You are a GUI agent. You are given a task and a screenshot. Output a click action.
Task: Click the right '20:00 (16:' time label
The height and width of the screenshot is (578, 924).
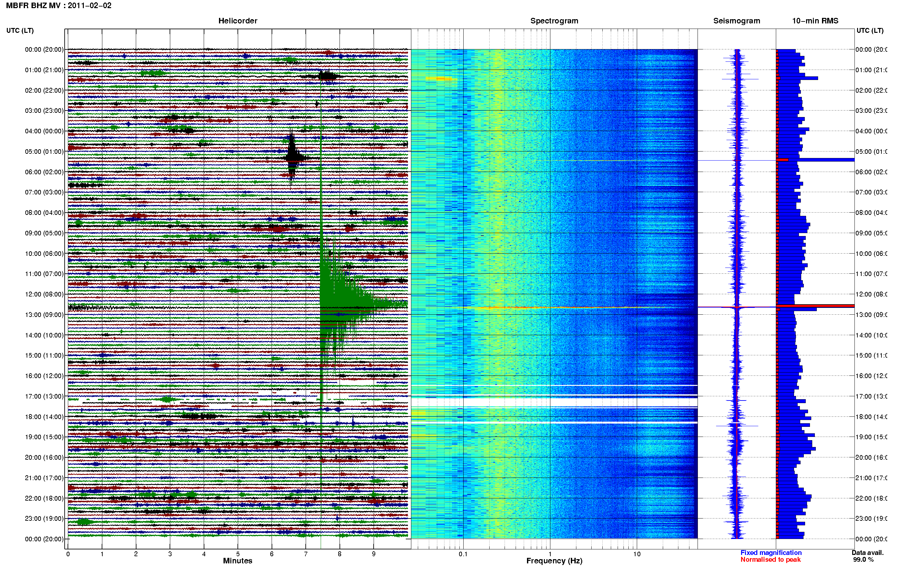(871, 458)
